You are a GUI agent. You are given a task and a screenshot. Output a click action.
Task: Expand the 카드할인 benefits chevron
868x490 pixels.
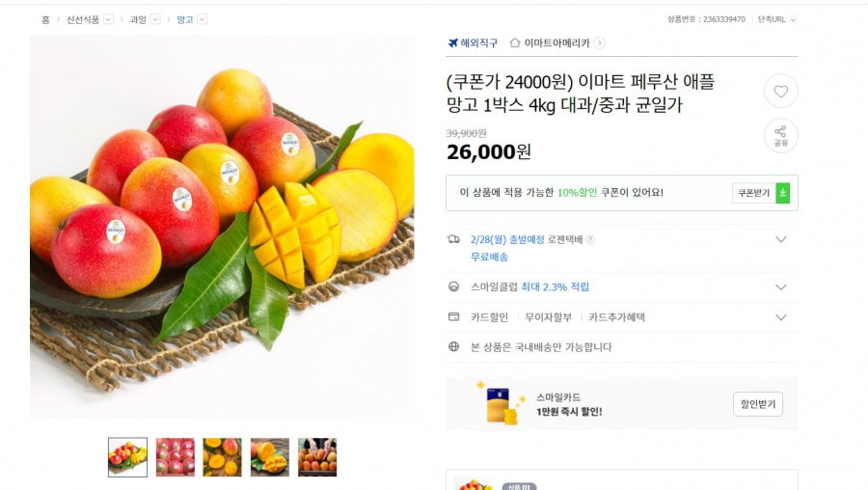click(780, 317)
